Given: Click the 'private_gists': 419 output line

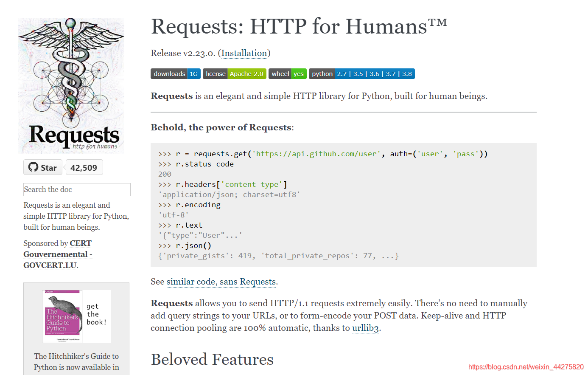Looking at the screenshot, I should 278,256.
